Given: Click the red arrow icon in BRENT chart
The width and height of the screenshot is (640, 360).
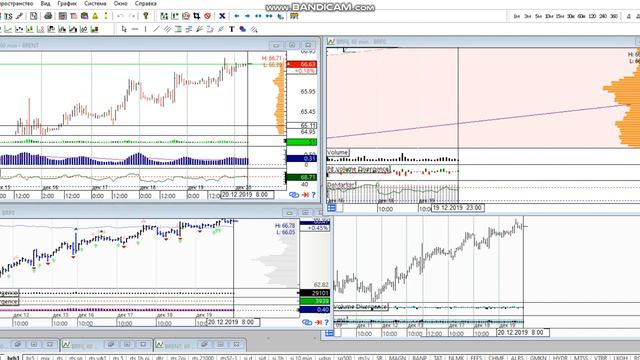Looking at the screenshot, I should pyautogui.click(x=305, y=195).
